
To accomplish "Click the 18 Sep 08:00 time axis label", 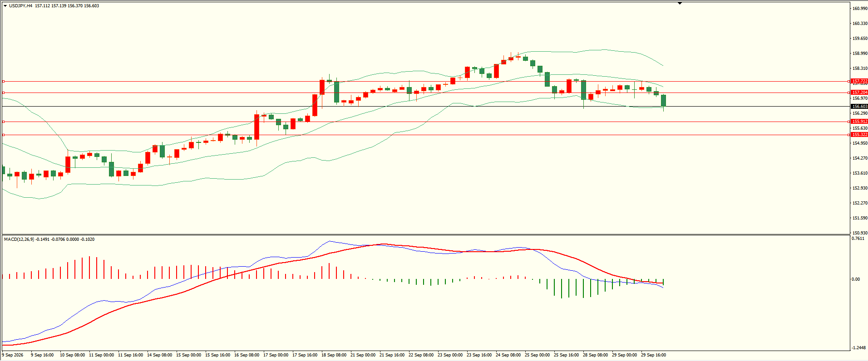I will coord(334,355).
